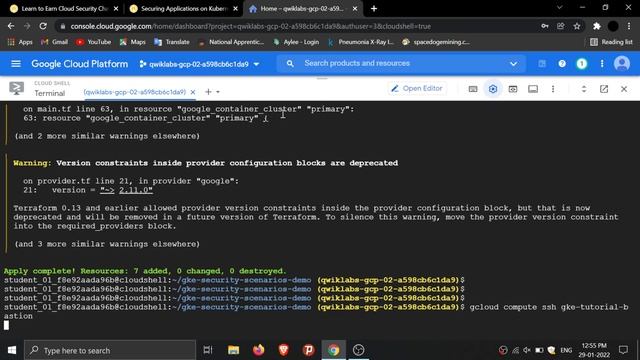640x360 pixels.
Task: Select the qwiklabs-gcp-02-a598cb6c1da9 terminal tab
Action: [135, 92]
